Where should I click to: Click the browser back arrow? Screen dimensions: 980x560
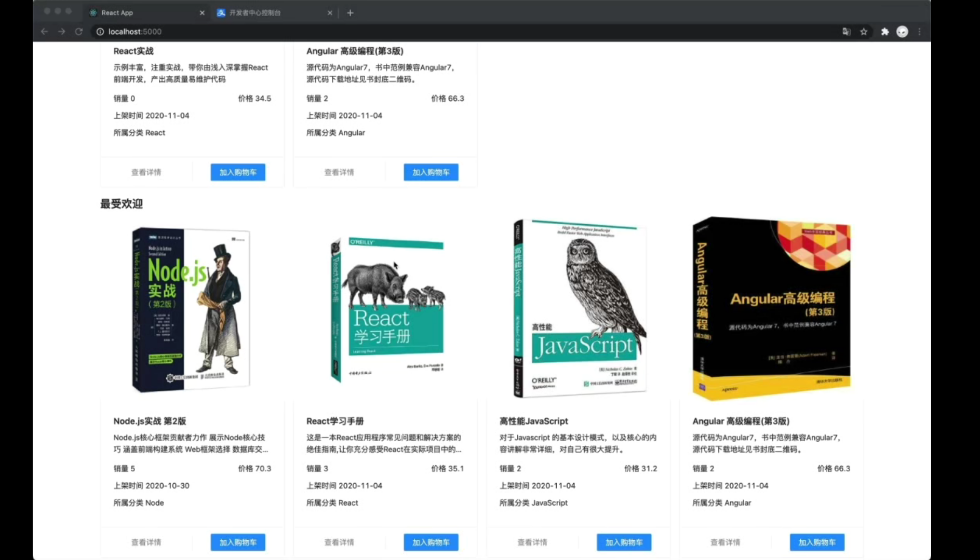[x=45, y=32]
